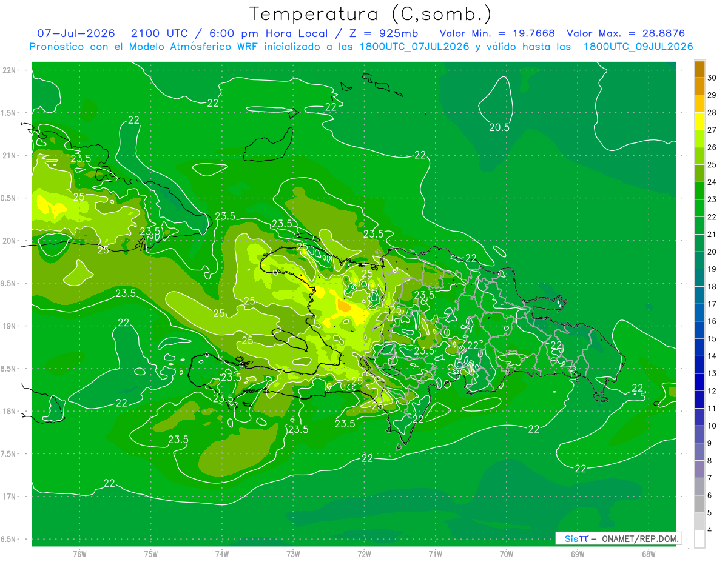Click the '17N' latitude axis label

pyautogui.click(x=10, y=497)
